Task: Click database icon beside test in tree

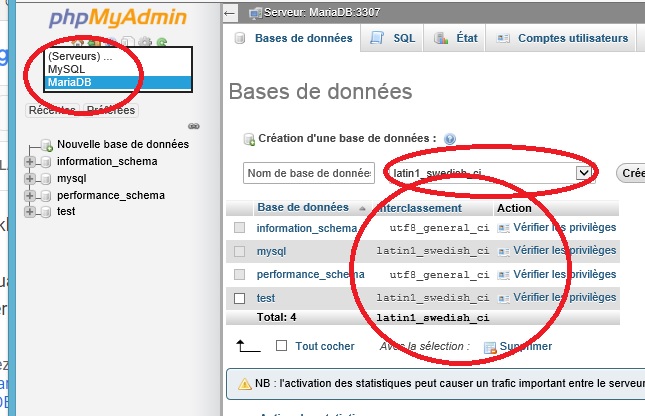Action: [46, 212]
